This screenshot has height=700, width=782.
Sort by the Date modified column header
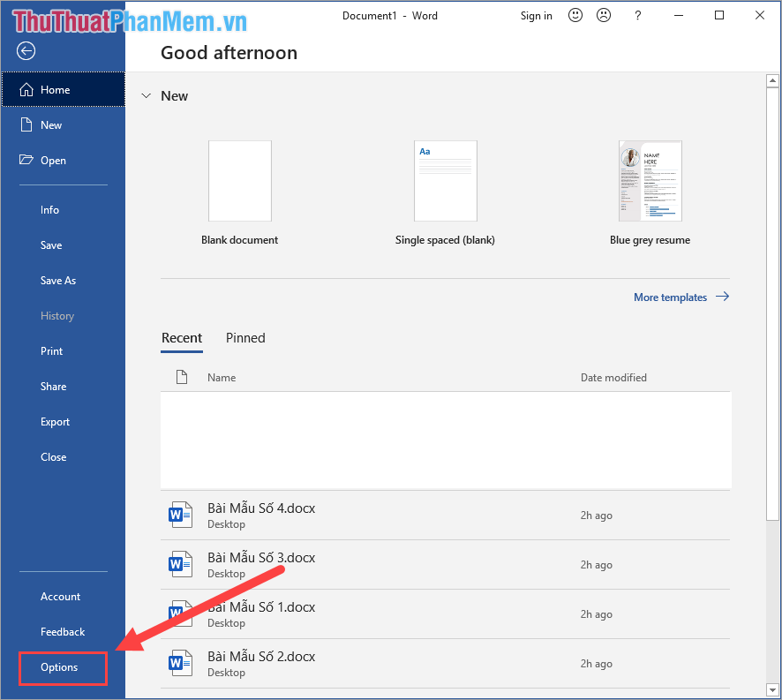click(613, 378)
